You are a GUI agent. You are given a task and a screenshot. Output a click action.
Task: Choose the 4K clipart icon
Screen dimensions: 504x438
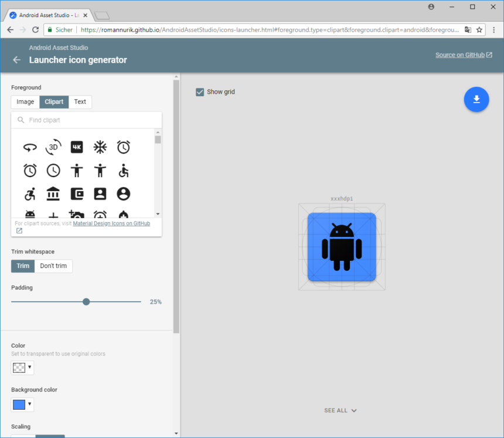coord(77,147)
